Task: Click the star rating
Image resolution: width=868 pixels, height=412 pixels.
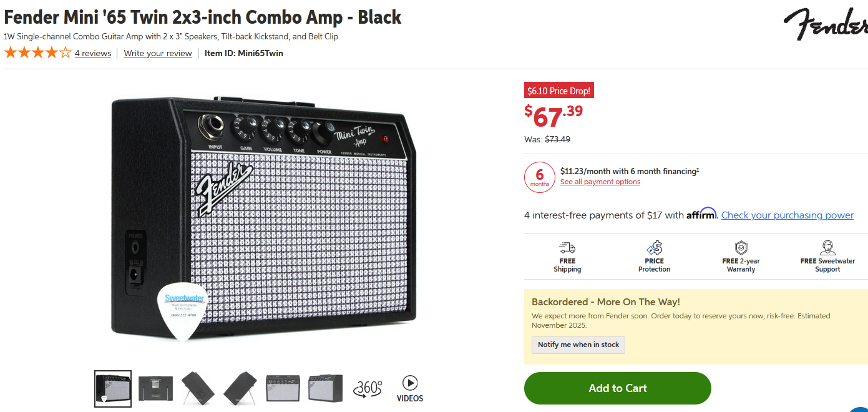Action: tap(37, 53)
